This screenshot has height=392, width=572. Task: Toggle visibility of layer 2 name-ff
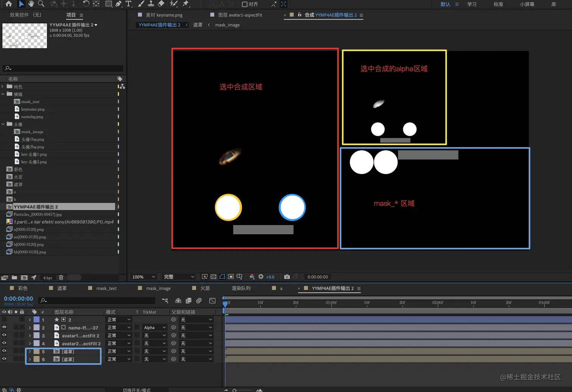[x=4, y=327]
